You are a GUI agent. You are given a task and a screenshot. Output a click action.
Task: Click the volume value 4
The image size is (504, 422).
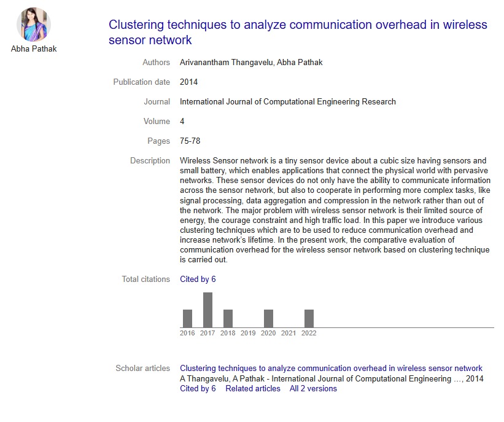[182, 121]
